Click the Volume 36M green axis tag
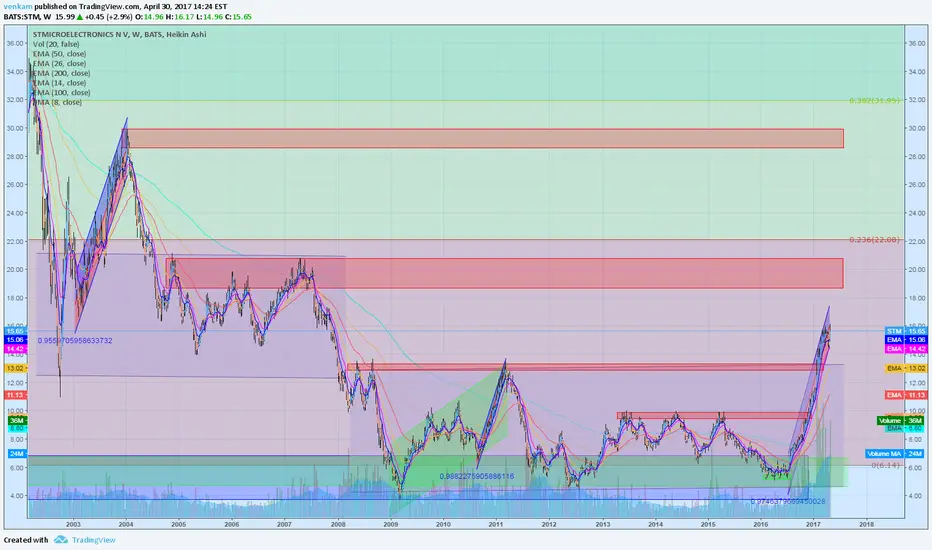The image size is (932, 550). (x=902, y=420)
